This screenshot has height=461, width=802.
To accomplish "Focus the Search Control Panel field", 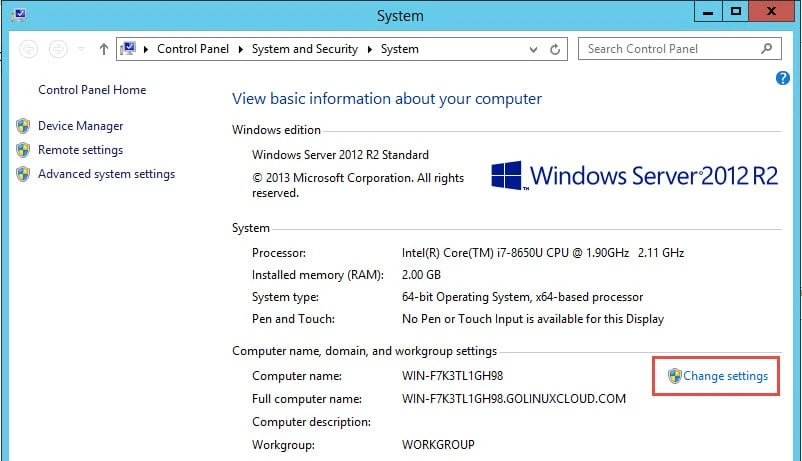I will [x=680, y=49].
